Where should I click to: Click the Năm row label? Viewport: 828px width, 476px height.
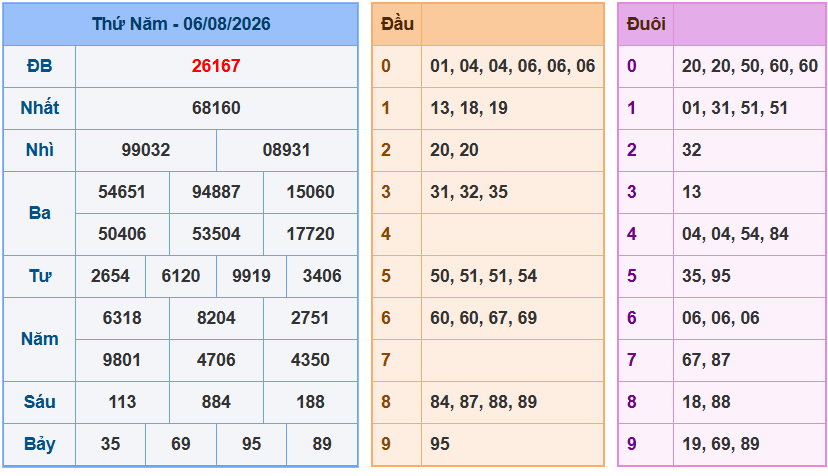[40, 339]
